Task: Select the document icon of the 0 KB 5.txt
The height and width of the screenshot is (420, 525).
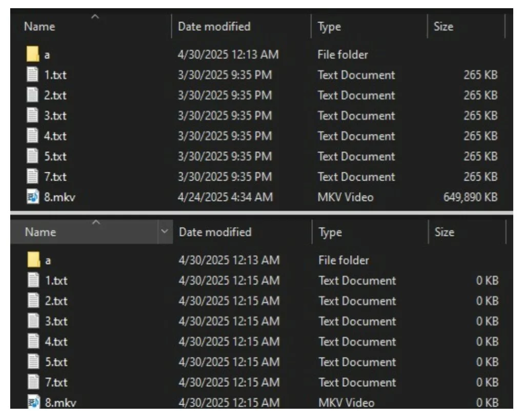Action: (34, 362)
